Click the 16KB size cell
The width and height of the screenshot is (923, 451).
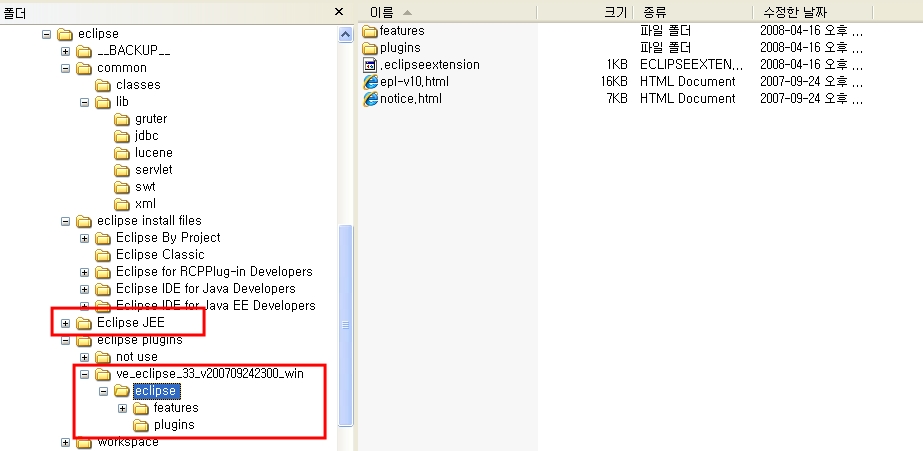point(614,82)
